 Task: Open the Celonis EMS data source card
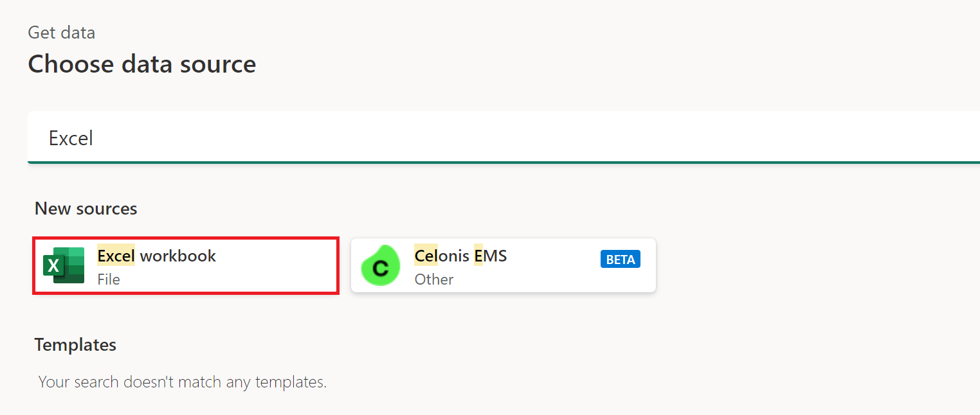coord(503,265)
